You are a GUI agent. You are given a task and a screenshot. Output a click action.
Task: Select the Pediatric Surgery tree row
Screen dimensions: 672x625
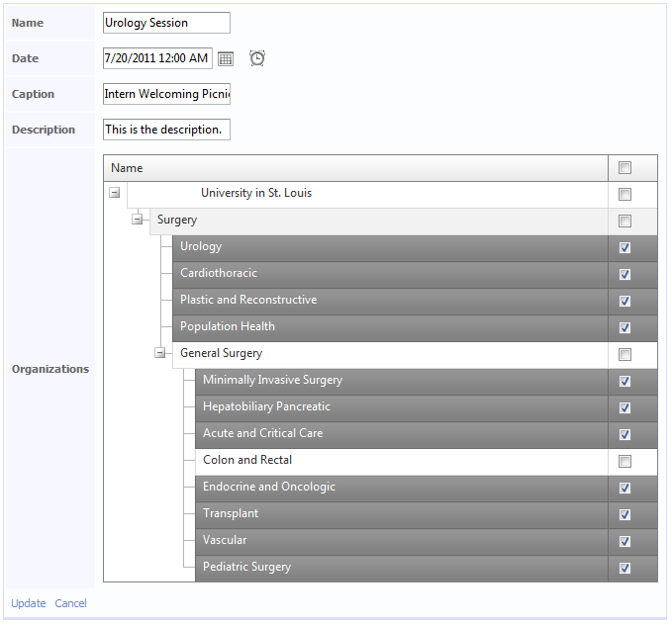[247, 568]
